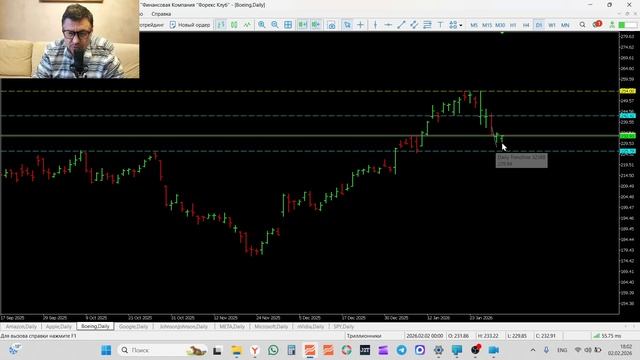Show hidden tray icons chevron

(x=533, y=350)
